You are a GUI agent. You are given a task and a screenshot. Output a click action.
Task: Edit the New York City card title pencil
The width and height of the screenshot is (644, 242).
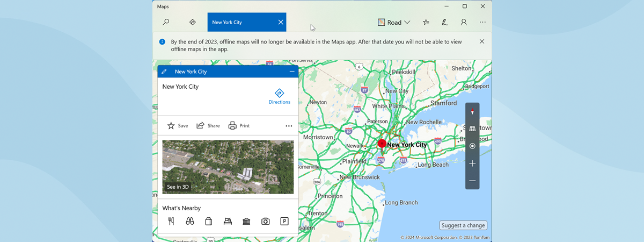164,72
